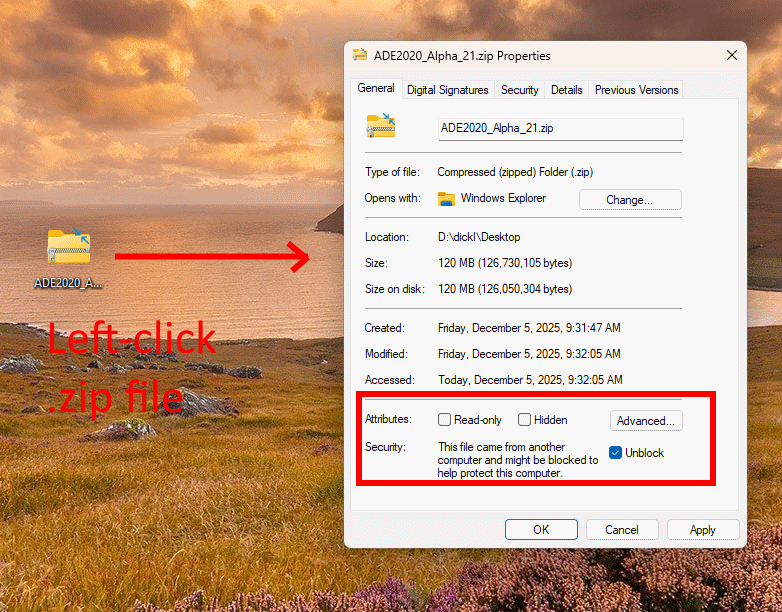This screenshot has height=612, width=782.
Task: Switch to the General tab
Action: coord(376,88)
